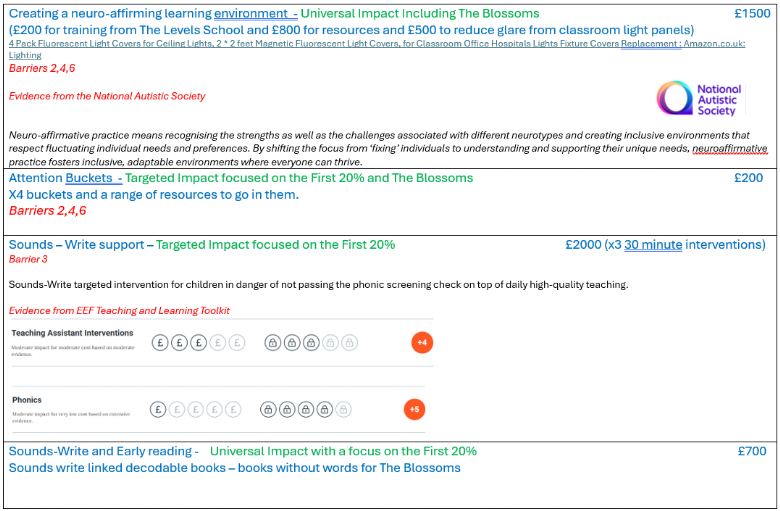The width and height of the screenshot is (780, 511).
Task: Click 'Moderate impact for very low cost' description
Action: click(x=71, y=417)
